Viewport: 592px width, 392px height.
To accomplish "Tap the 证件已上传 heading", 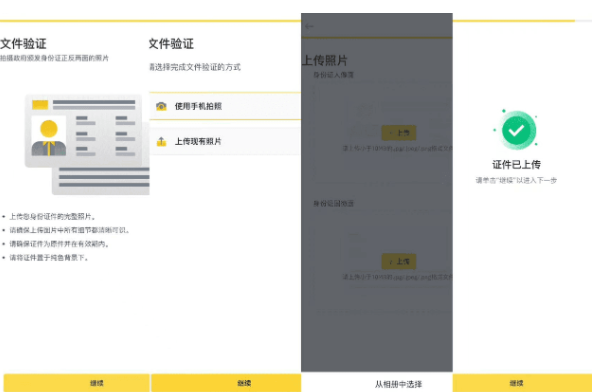I will [516, 165].
